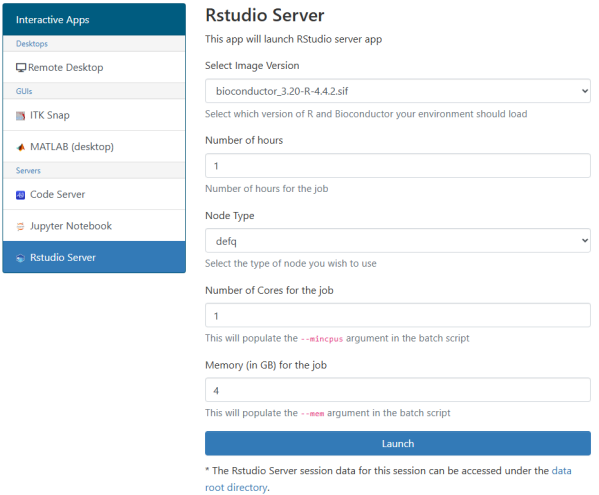Click 'Number of hours for the job' hint
The width and height of the screenshot is (599, 495).
[x=267, y=189]
